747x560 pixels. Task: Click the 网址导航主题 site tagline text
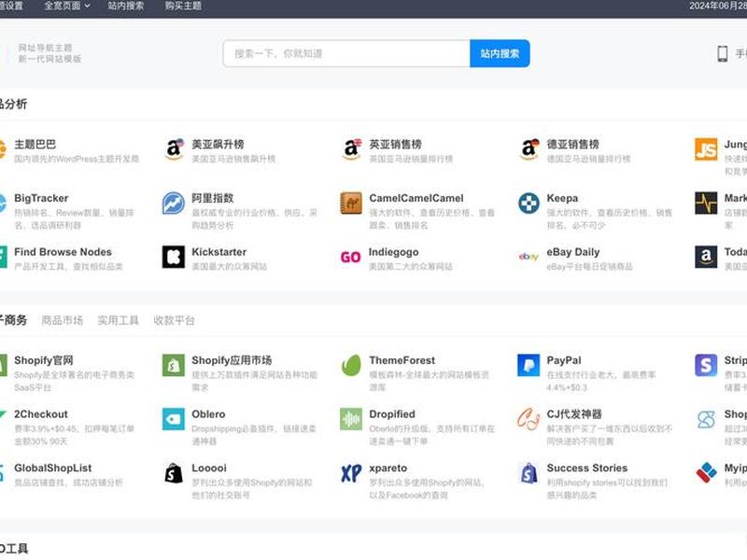45,48
